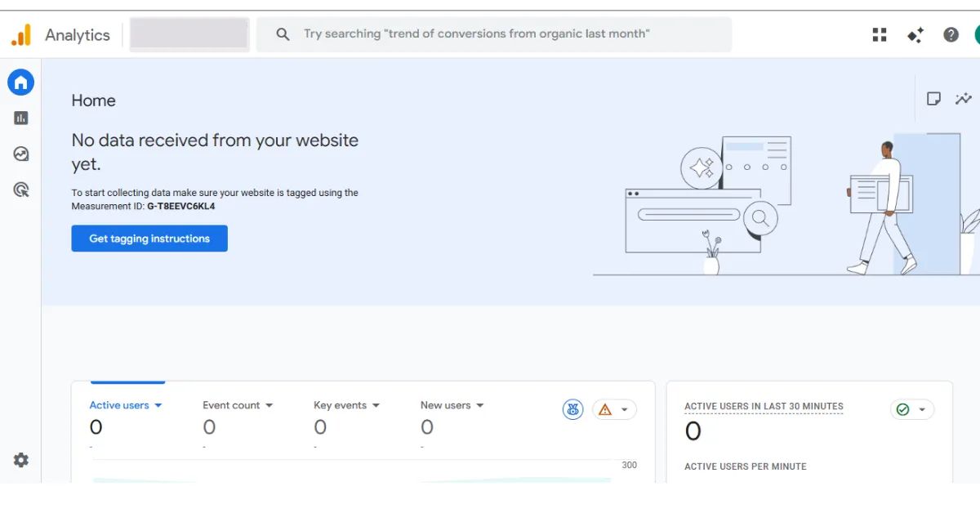
Task: Click Get tagging instructions button
Action: click(x=149, y=239)
